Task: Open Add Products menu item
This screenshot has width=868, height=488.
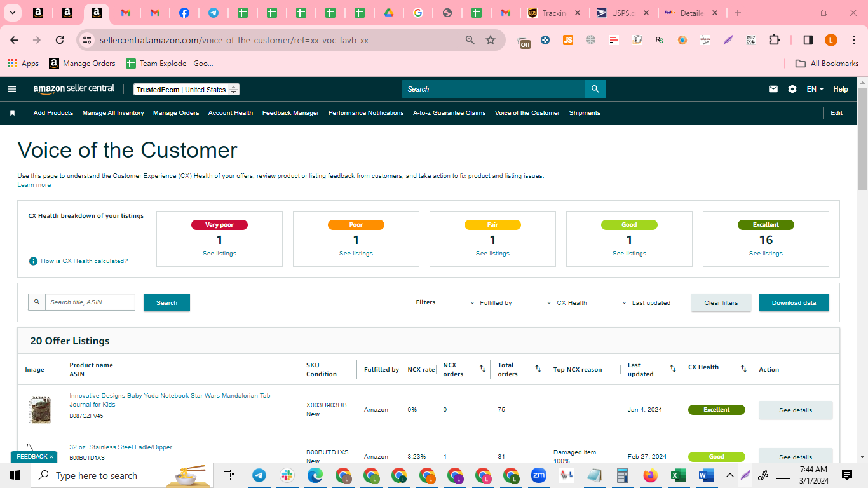Action: (53, 113)
